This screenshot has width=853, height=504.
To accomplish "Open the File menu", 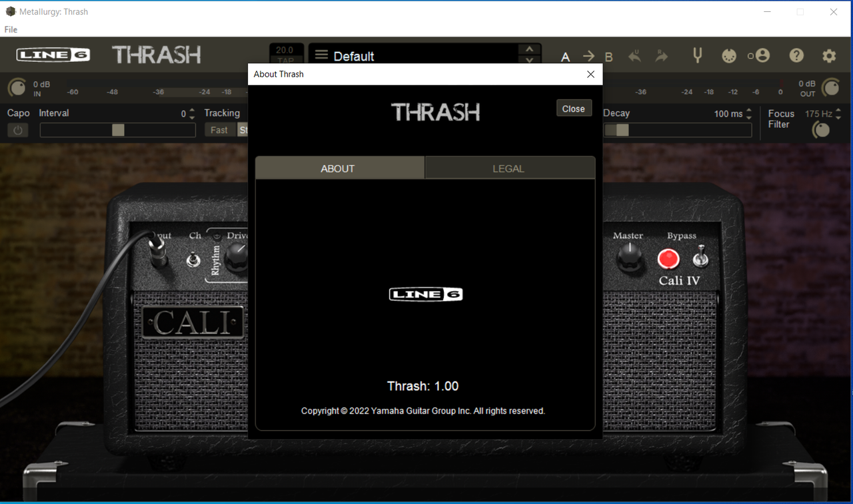I will point(11,29).
